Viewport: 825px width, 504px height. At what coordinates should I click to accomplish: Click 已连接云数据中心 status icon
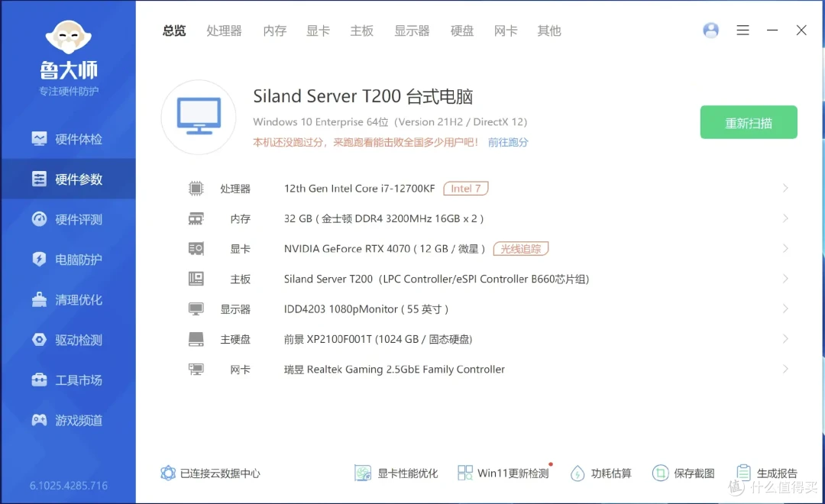tap(168, 473)
